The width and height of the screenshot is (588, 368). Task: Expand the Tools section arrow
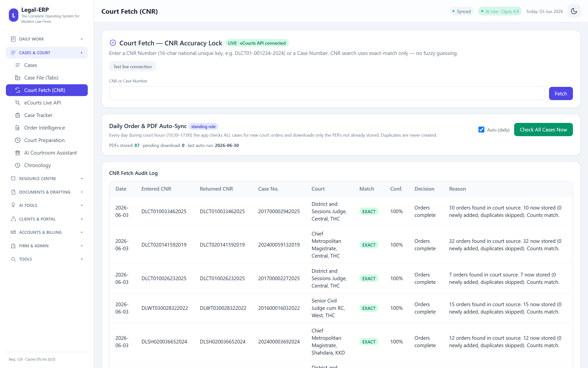[82, 259]
